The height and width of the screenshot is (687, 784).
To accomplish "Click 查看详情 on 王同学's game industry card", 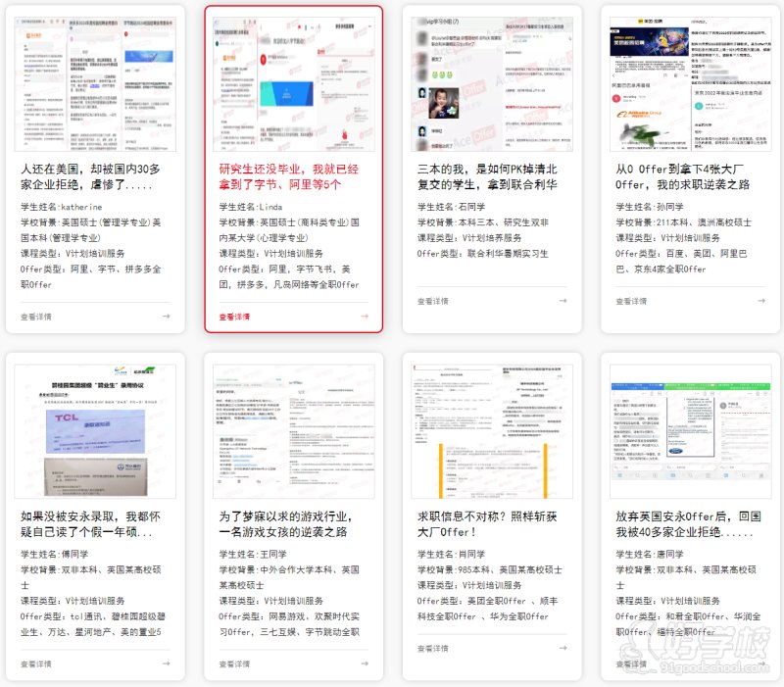I will pos(234,663).
